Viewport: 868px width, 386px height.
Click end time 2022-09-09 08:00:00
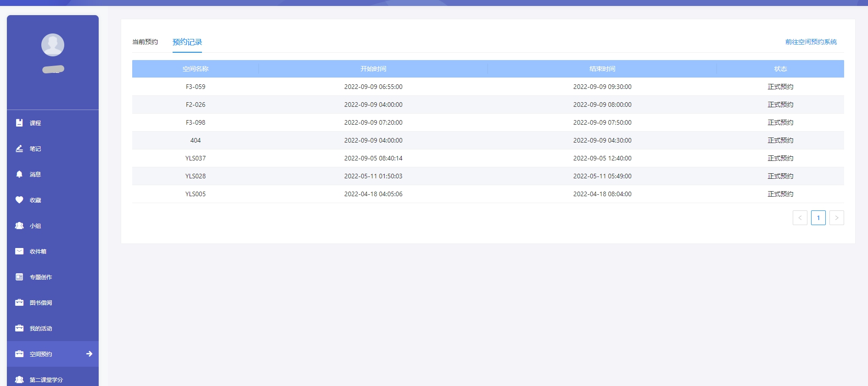tap(602, 105)
